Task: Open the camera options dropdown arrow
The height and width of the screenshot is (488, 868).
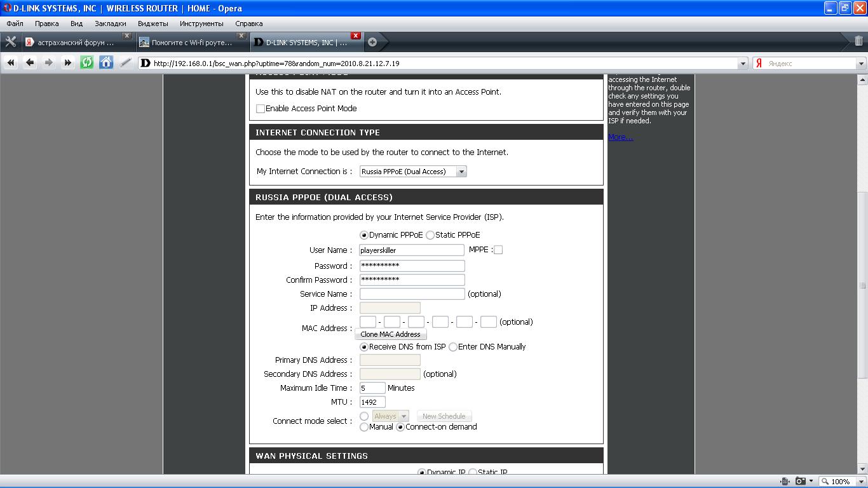Action: [811, 482]
